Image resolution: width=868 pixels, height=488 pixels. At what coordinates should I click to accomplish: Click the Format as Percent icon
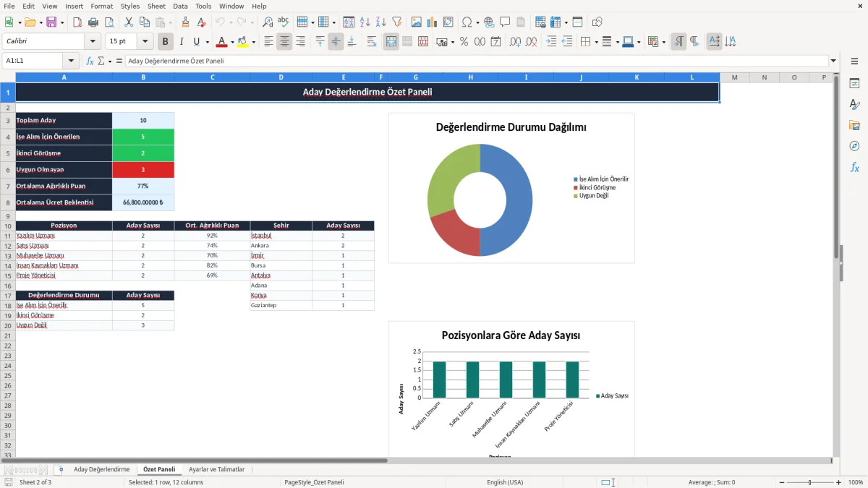[464, 42]
